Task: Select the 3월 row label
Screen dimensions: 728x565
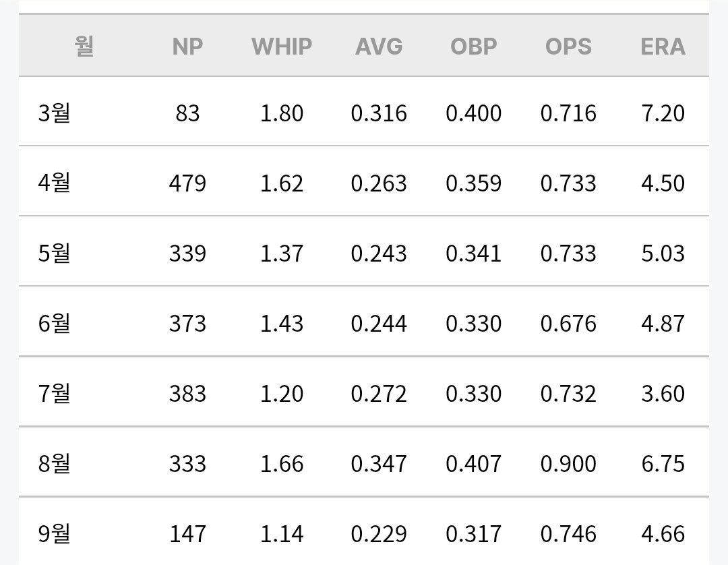Action: (55, 113)
